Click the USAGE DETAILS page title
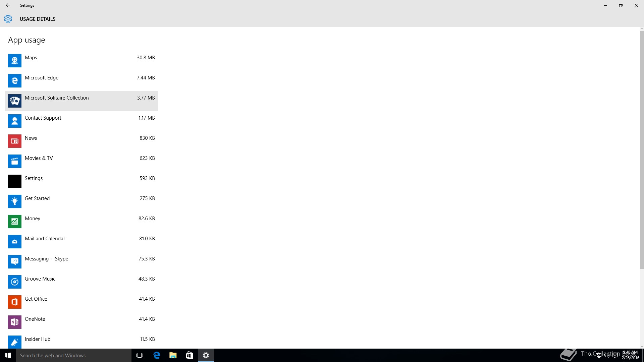 38,19
